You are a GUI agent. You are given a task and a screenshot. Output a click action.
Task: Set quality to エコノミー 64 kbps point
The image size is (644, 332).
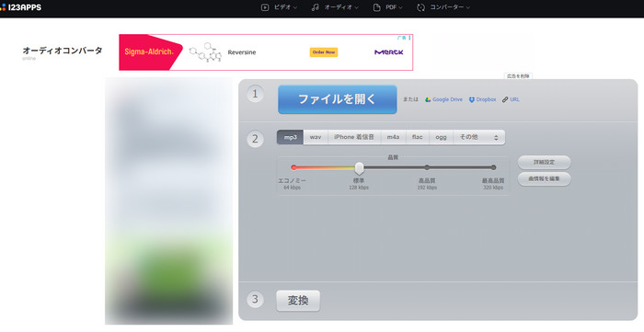(x=293, y=167)
